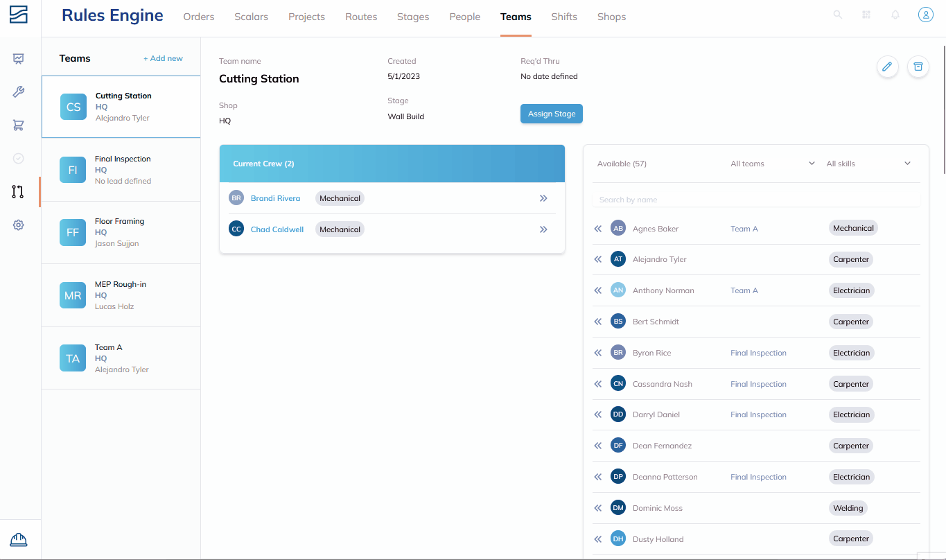Click the page vertical scrollbar
Viewport: 946px width, 560px height.
tap(943, 111)
